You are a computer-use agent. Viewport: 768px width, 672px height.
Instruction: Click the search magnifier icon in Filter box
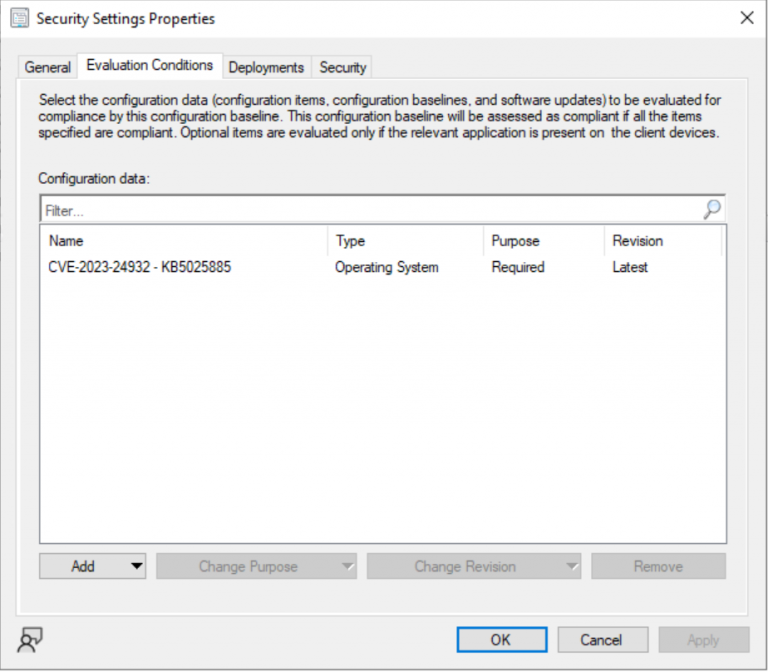712,210
